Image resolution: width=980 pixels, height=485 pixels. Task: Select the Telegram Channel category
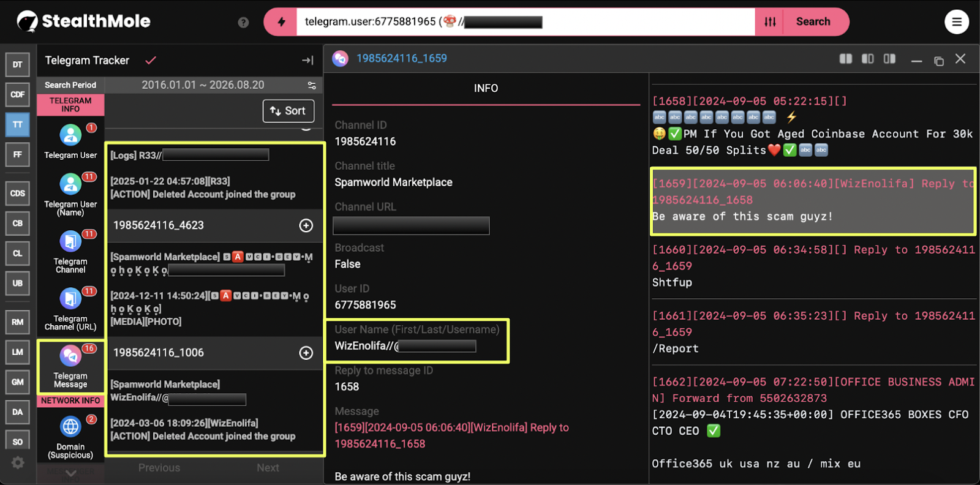pyautogui.click(x=70, y=252)
